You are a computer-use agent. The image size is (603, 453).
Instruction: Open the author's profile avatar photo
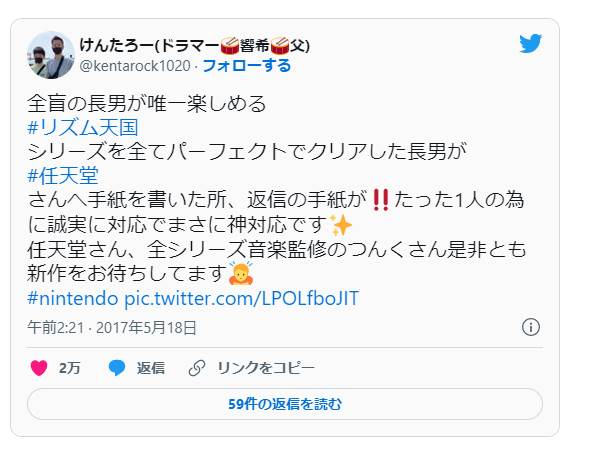click(51, 55)
